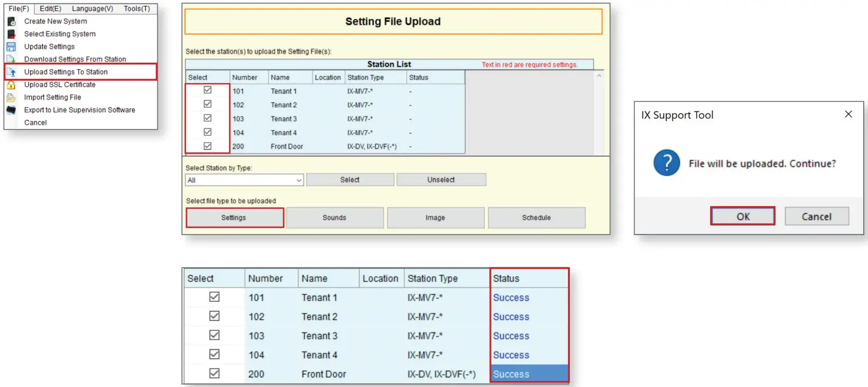Click the Update Settings floppy disk icon
Image resolution: width=868 pixels, height=387 pixels.
(x=11, y=46)
